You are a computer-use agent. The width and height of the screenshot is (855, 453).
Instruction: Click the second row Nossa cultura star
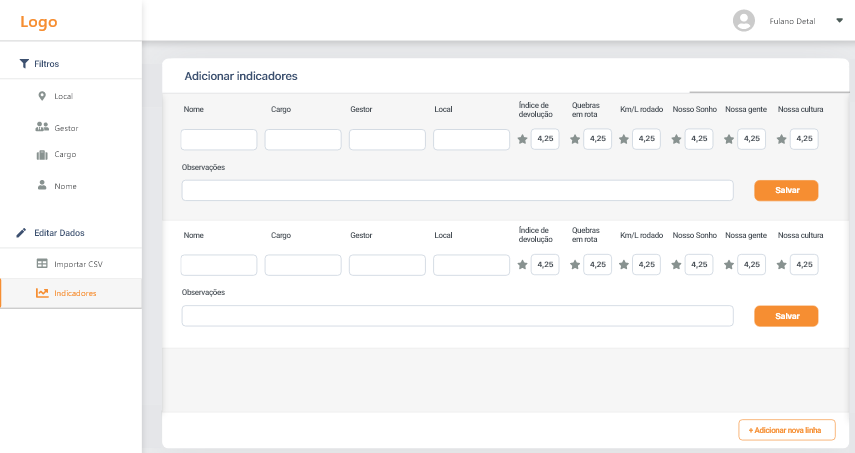click(781, 264)
